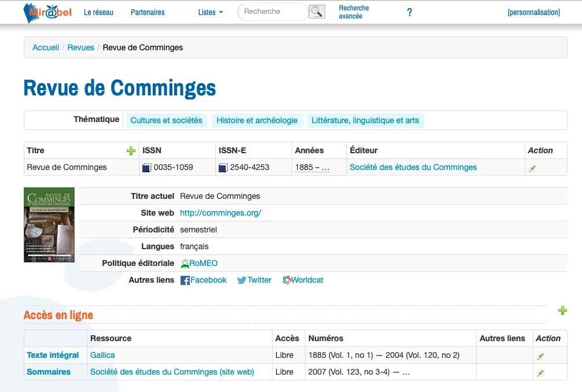Edit the Sommaires access row

(540, 373)
